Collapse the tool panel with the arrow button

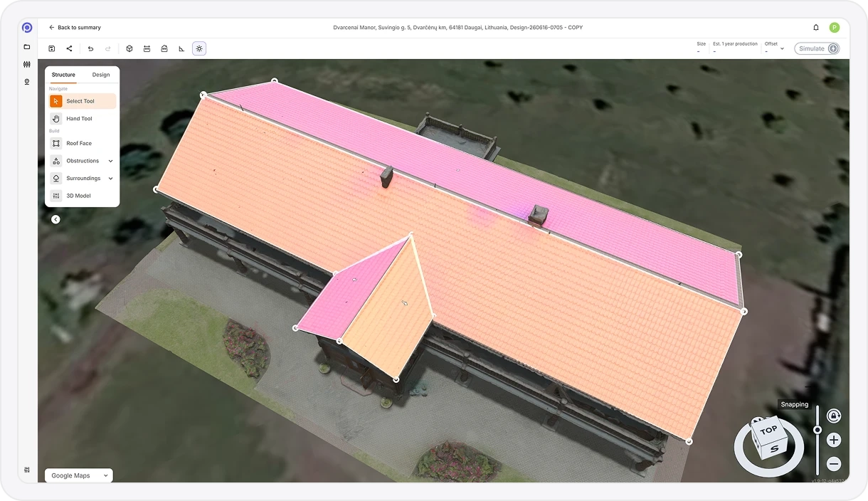(x=55, y=219)
